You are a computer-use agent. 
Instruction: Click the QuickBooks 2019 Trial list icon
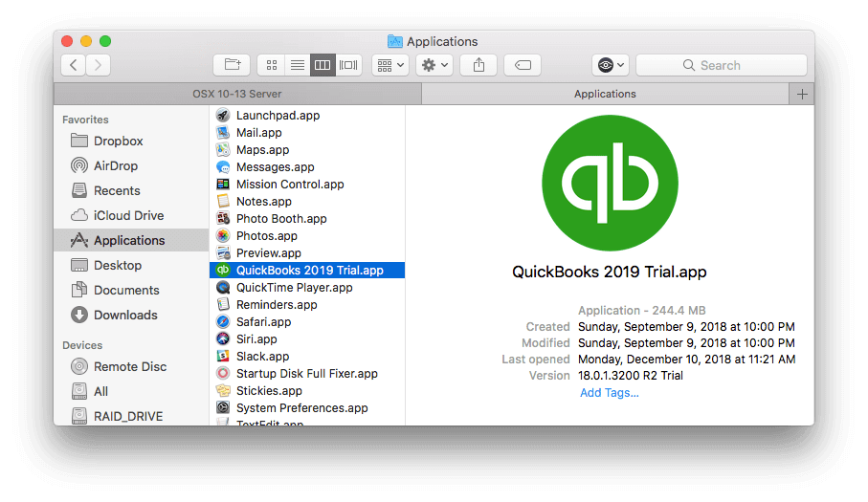click(223, 270)
